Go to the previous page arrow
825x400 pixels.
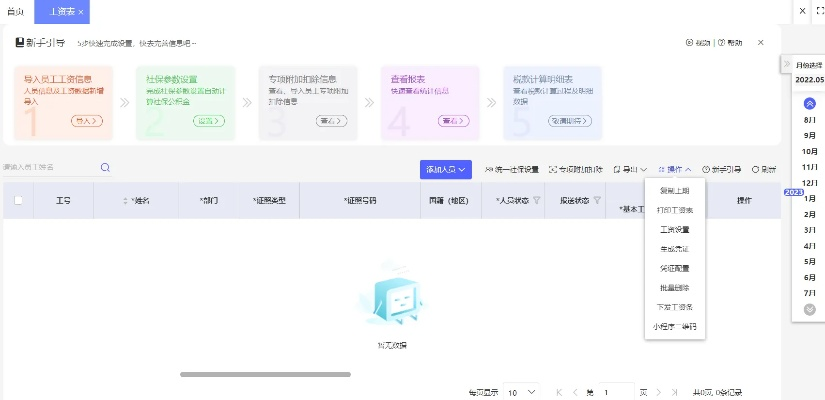point(575,393)
